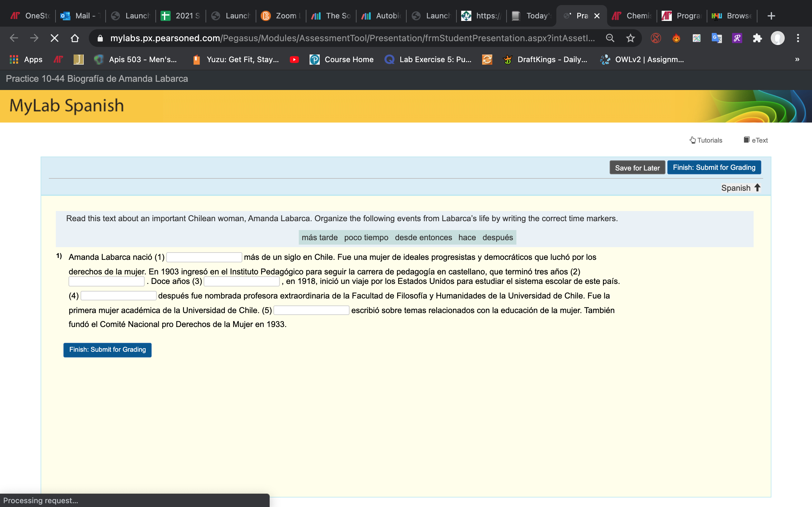The height and width of the screenshot is (507, 812).
Task: Click blank (5) input field
Action: pyautogui.click(x=311, y=310)
